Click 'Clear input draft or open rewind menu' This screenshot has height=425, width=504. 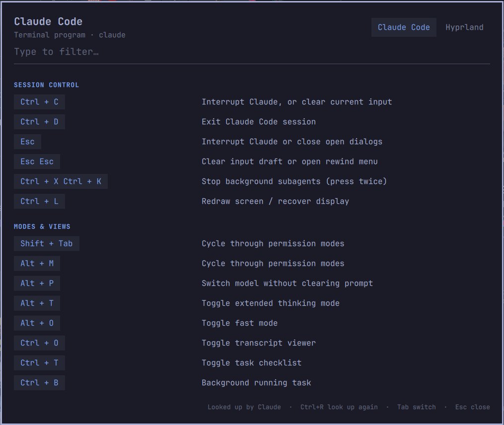point(289,162)
